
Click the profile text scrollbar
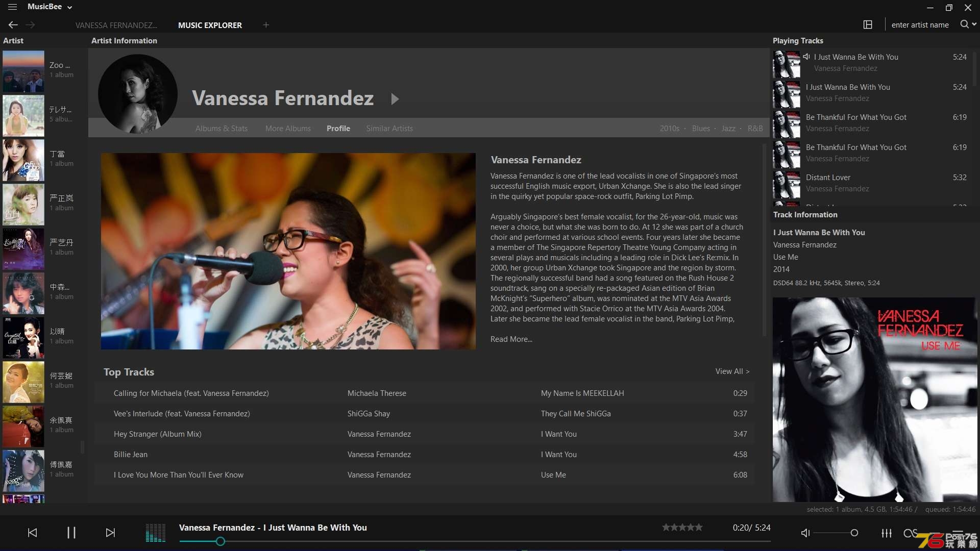point(764,240)
